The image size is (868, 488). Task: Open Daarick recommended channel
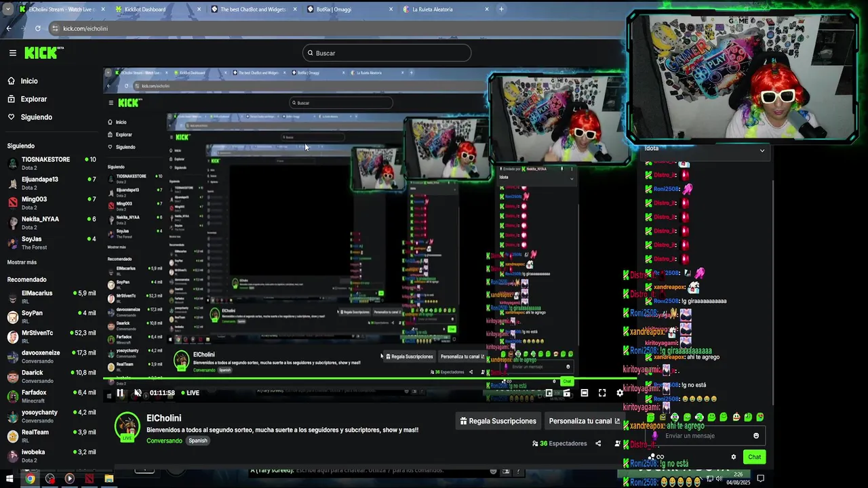(52, 376)
